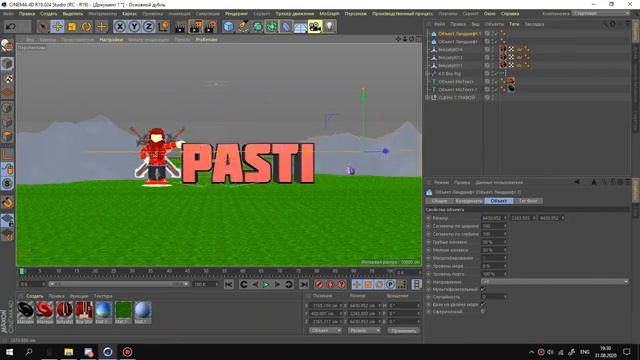Click the timeline preview range slider bar

119,284
